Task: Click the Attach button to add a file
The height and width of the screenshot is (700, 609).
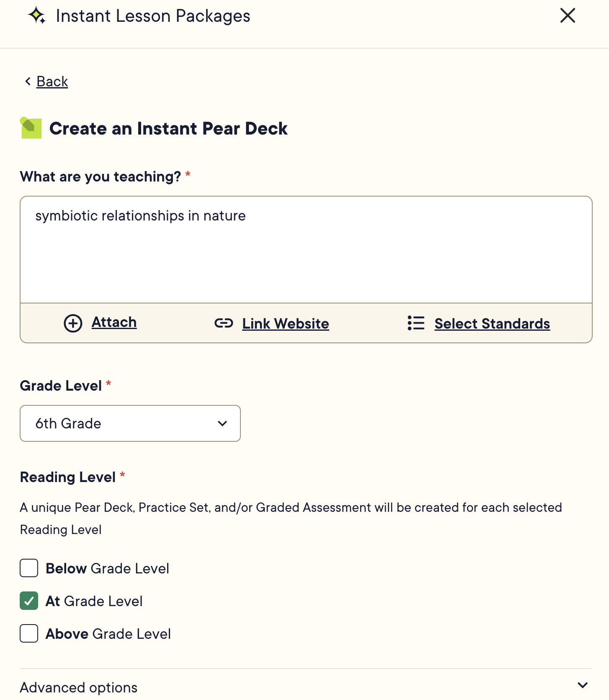Action: [x=114, y=322]
